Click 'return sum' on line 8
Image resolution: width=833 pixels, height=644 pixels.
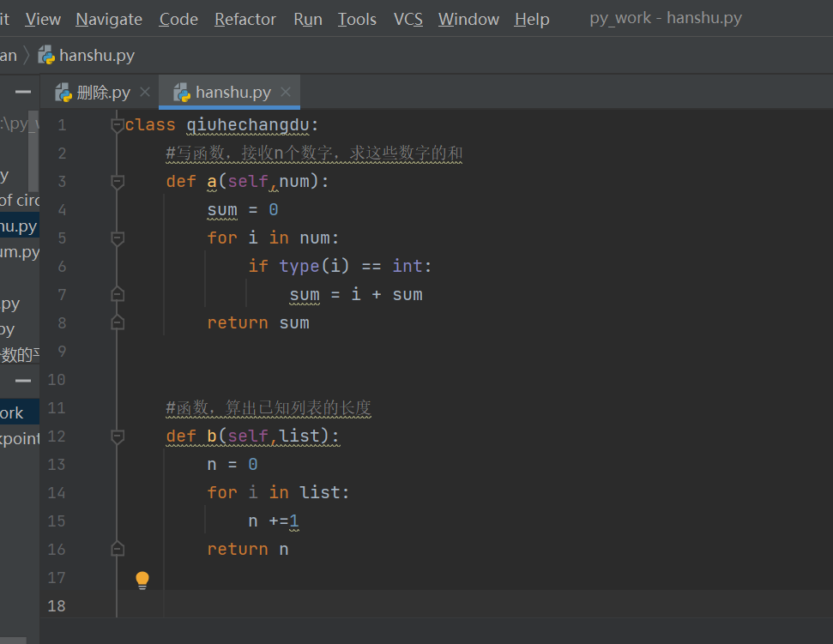coord(258,322)
